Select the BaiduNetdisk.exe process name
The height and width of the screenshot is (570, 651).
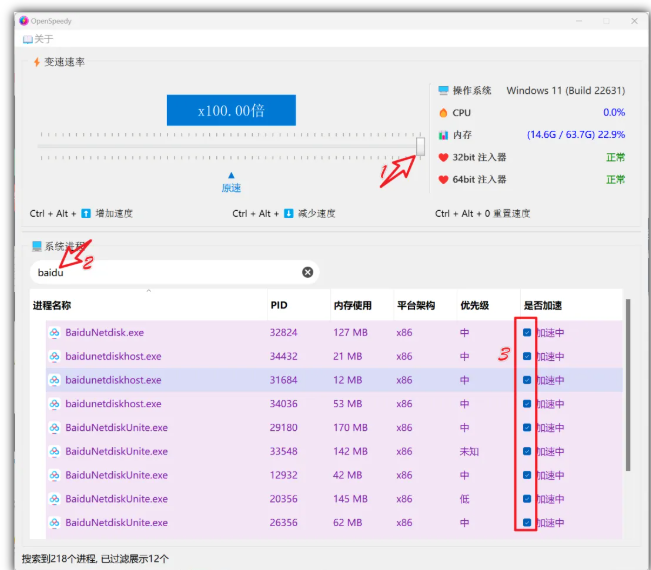[x=105, y=333]
